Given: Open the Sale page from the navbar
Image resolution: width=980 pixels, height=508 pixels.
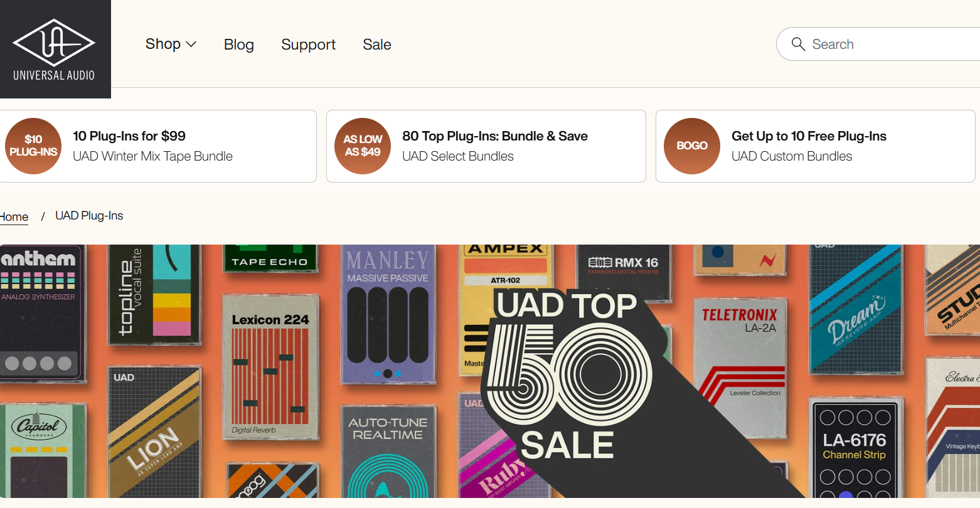Looking at the screenshot, I should 376,44.
